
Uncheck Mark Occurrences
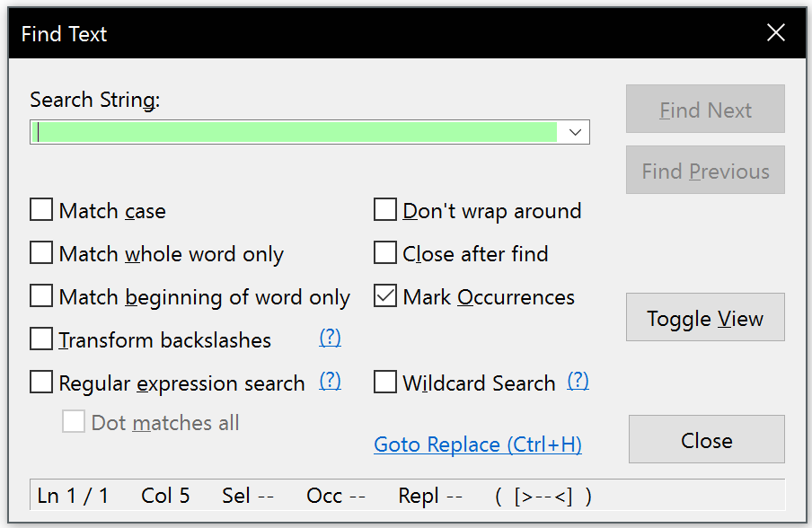point(384,295)
